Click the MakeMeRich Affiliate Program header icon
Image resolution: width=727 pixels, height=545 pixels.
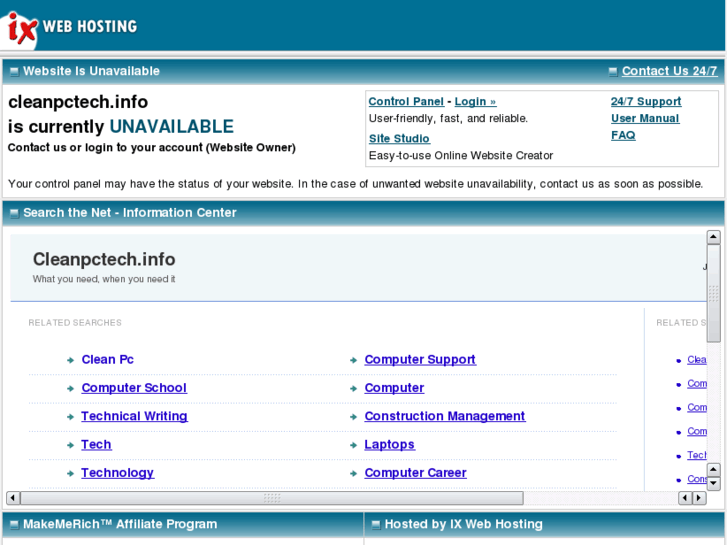tap(14, 525)
